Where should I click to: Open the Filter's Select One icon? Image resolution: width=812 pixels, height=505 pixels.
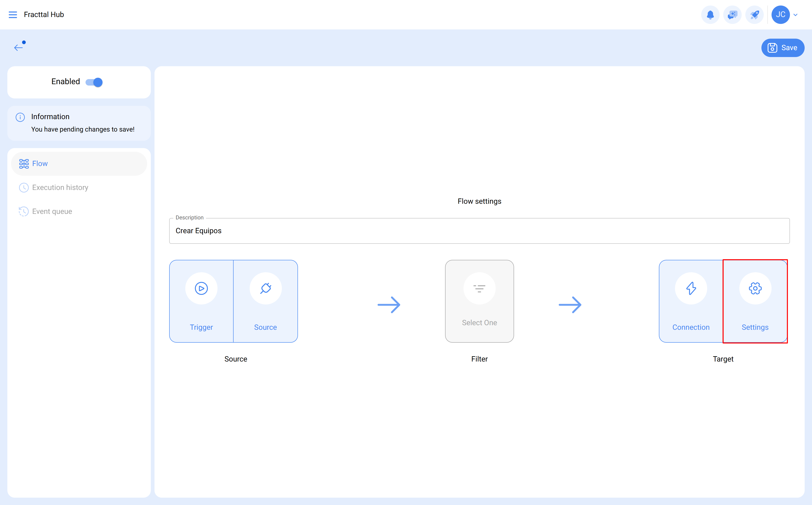click(480, 288)
